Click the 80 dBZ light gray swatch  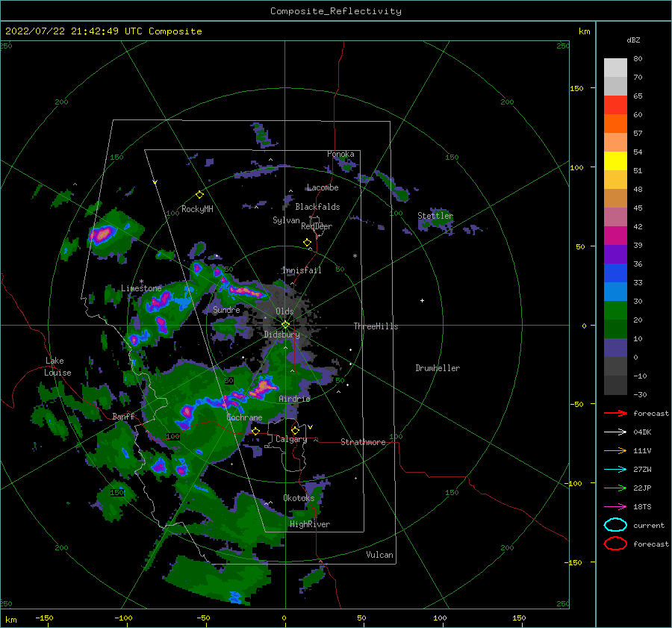pyautogui.click(x=615, y=67)
